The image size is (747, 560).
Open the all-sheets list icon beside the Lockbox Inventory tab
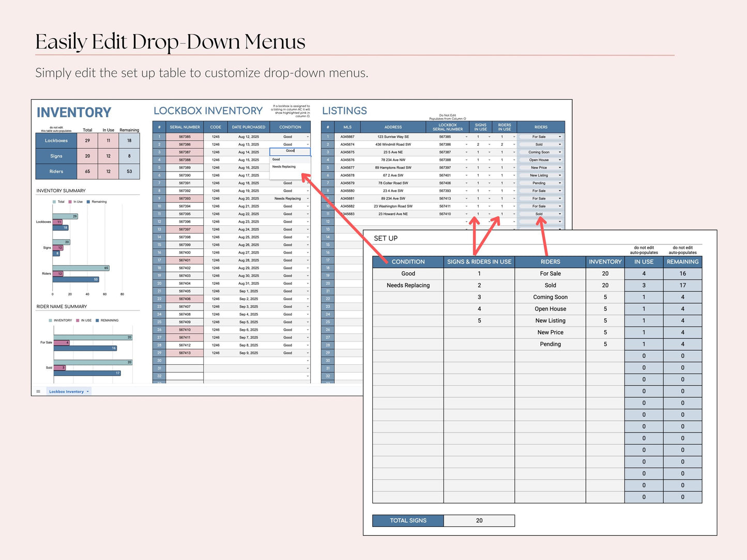pyautogui.click(x=38, y=391)
